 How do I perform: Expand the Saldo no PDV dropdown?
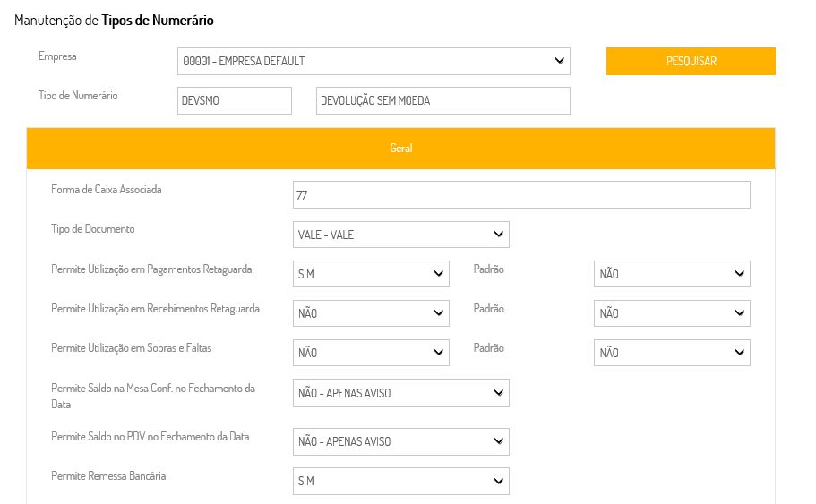(x=400, y=441)
